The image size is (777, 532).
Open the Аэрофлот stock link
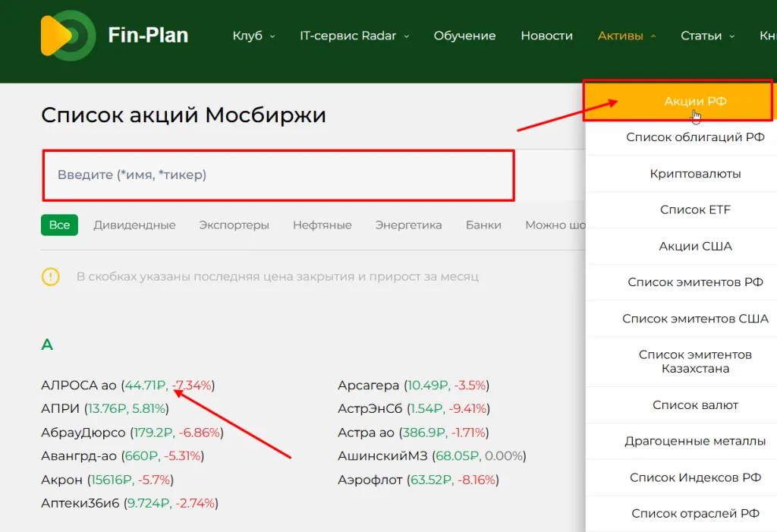(x=370, y=480)
